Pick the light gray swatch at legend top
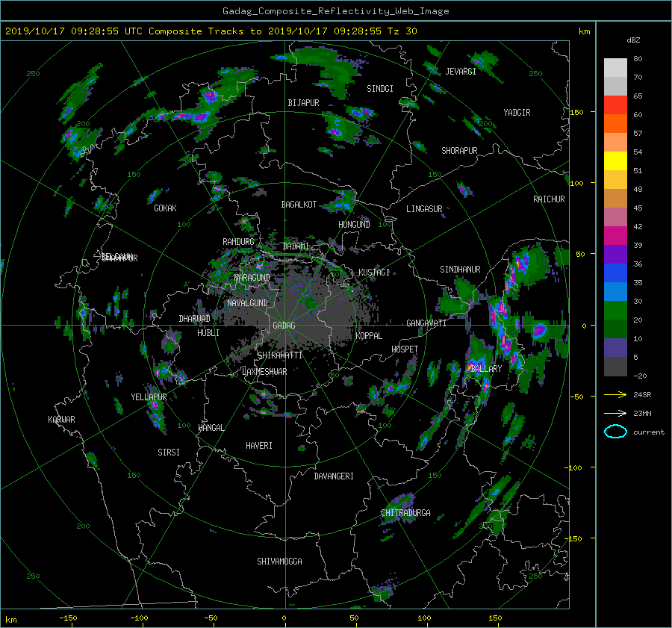Image resolution: width=672 pixels, height=628 pixels. point(615,67)
